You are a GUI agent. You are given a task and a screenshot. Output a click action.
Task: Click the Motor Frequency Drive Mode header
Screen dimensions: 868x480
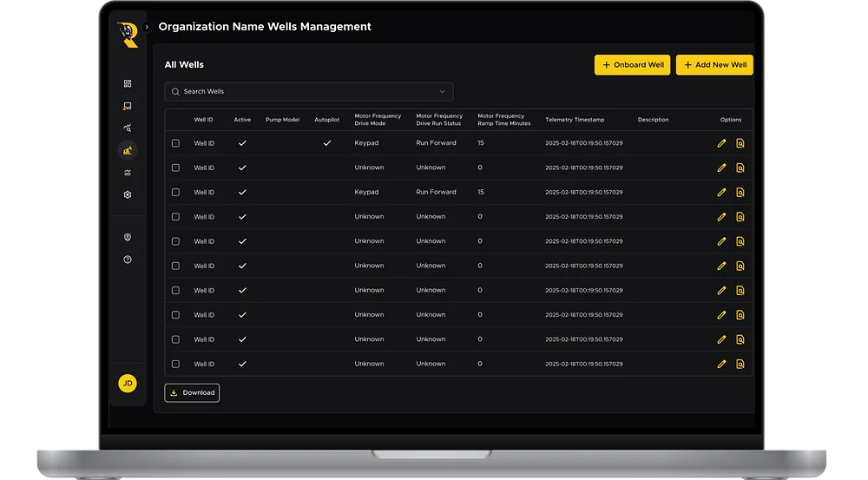pyautogui.click(x=378, y=120)
